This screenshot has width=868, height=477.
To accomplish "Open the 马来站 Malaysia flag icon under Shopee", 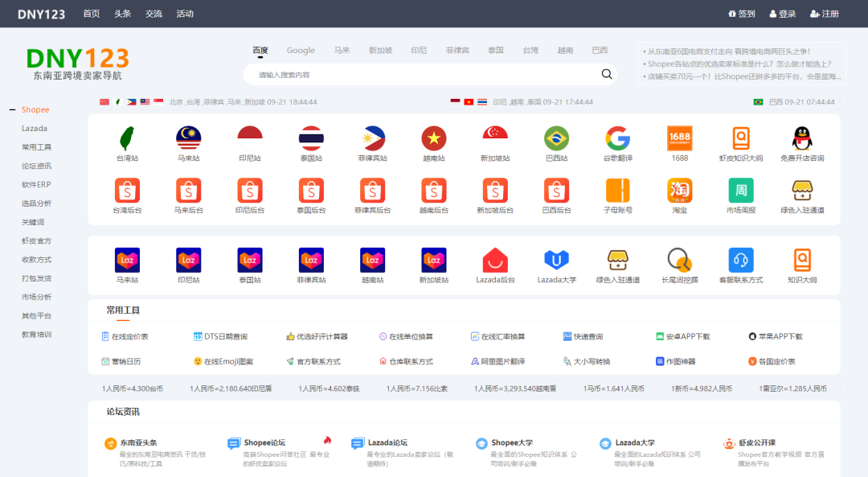I will coord(189,138).
